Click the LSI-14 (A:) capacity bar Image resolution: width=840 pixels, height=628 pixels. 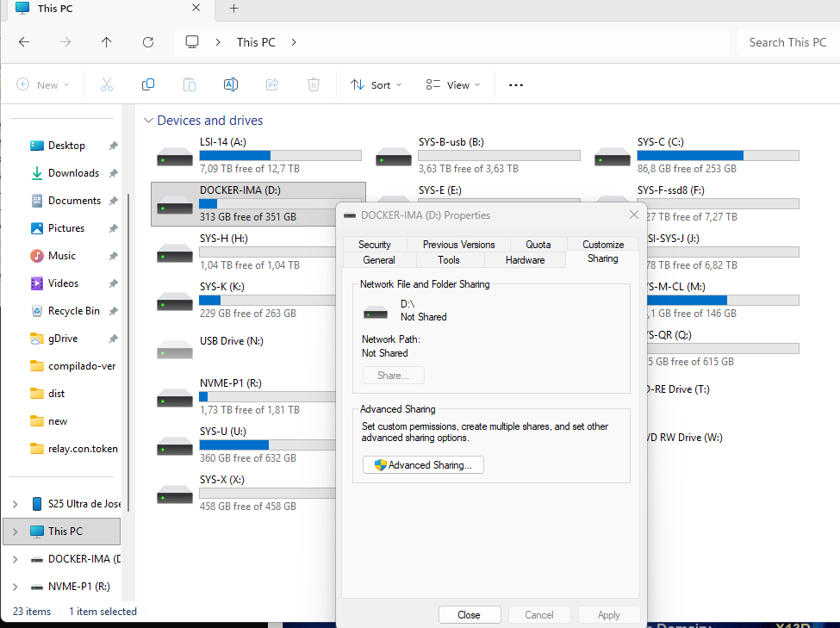pos(280,155)
